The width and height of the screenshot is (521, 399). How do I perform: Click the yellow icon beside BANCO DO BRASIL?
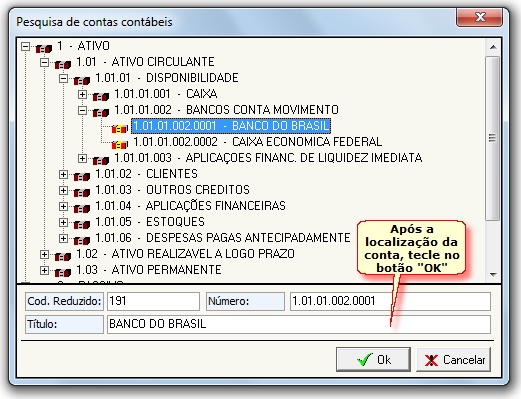click(x=120, y=128)
